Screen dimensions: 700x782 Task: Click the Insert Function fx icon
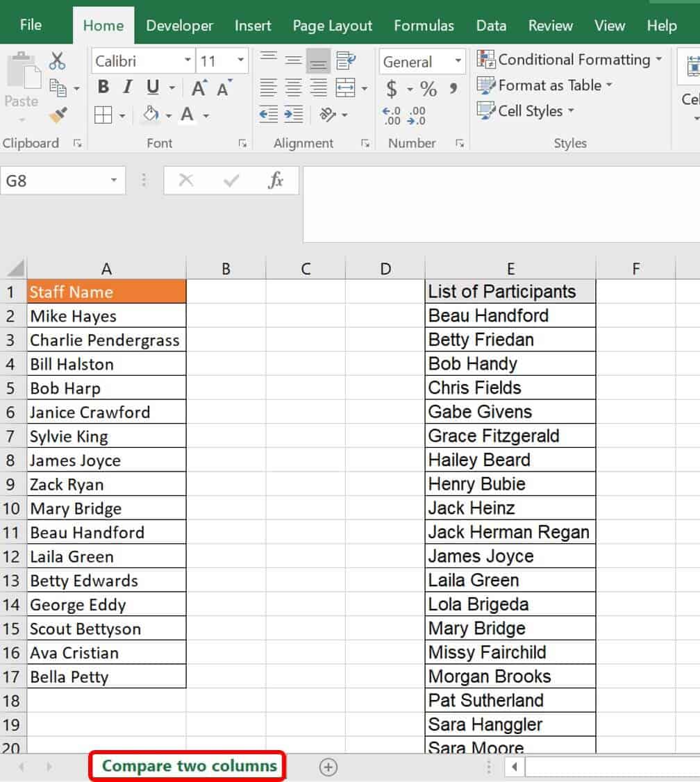coord(276,181)
